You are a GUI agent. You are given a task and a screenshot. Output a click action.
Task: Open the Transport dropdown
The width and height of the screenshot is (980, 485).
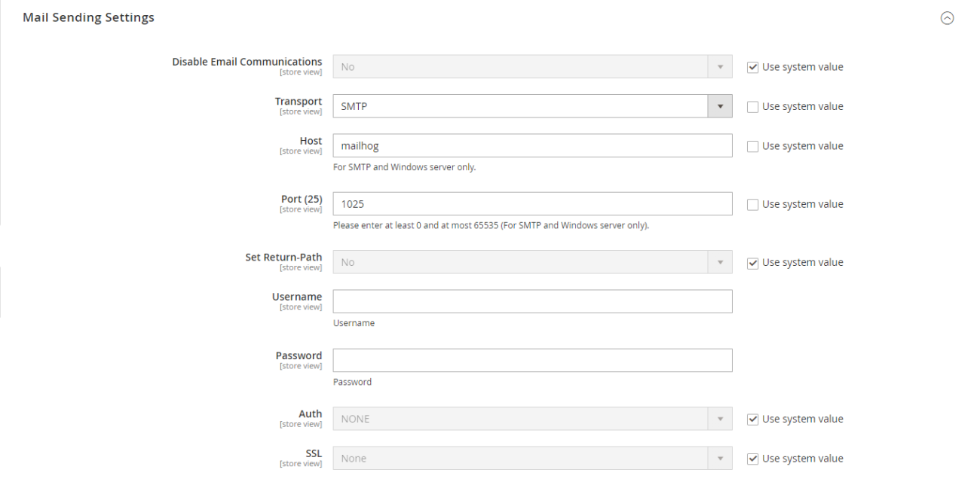click(x=721, y=105)
